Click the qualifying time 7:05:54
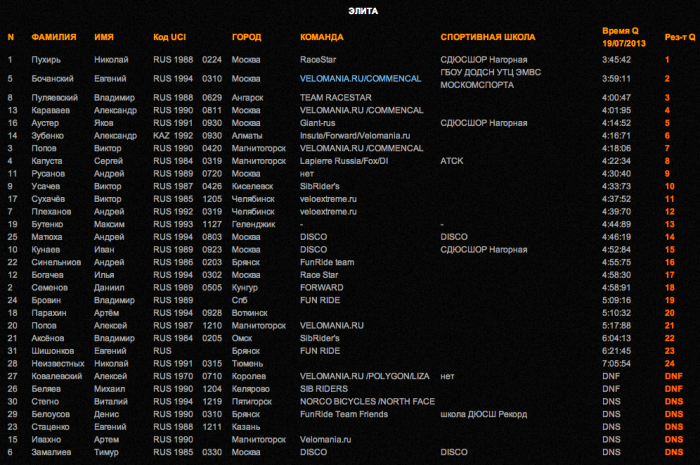The width and height of the screenshot is (700, 465). (616, 364)
